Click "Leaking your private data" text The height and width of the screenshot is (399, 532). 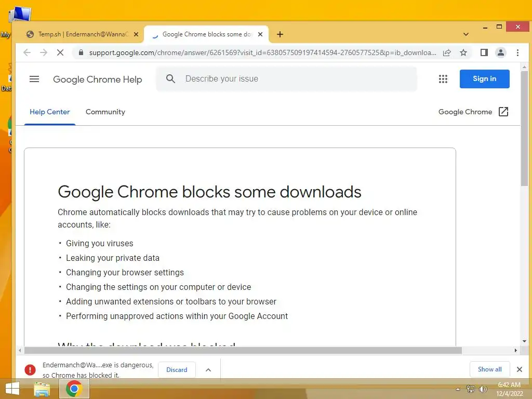point(113,258)
